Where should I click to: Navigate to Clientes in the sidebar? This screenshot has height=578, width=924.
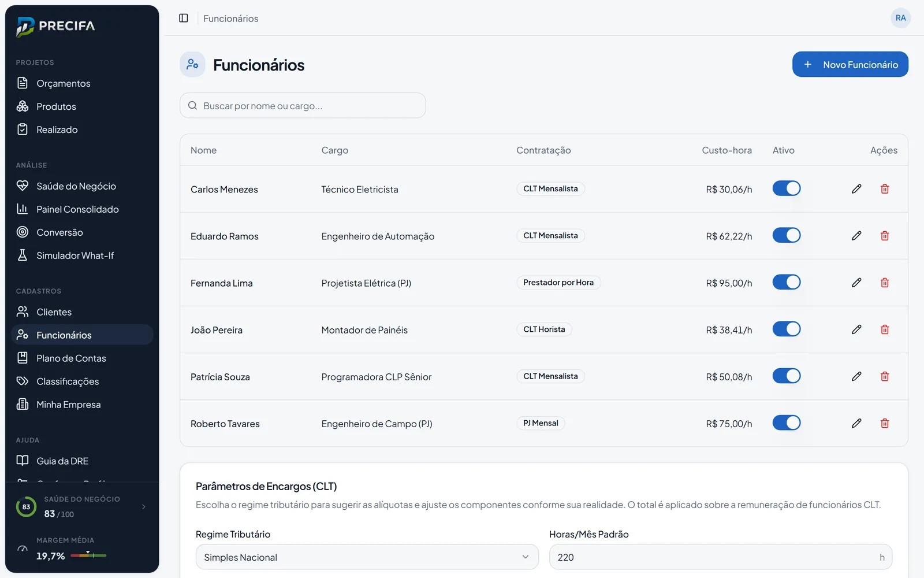click(82, 312)
